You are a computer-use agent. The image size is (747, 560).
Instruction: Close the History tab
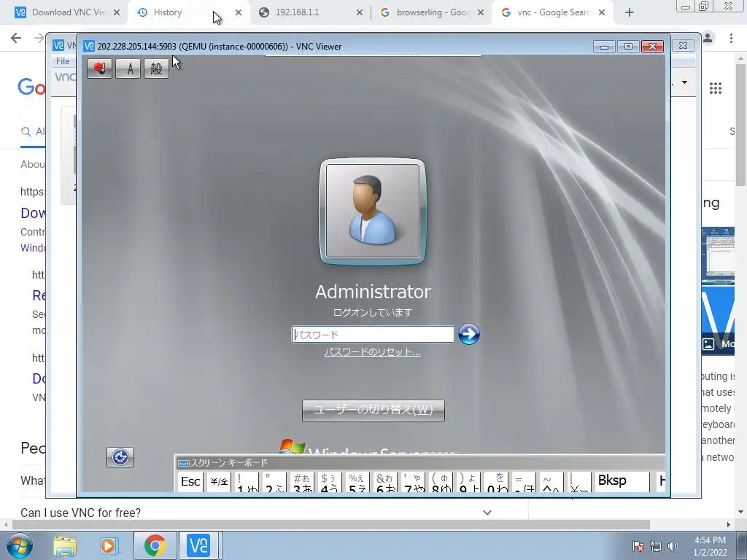[x=239, y=13]
